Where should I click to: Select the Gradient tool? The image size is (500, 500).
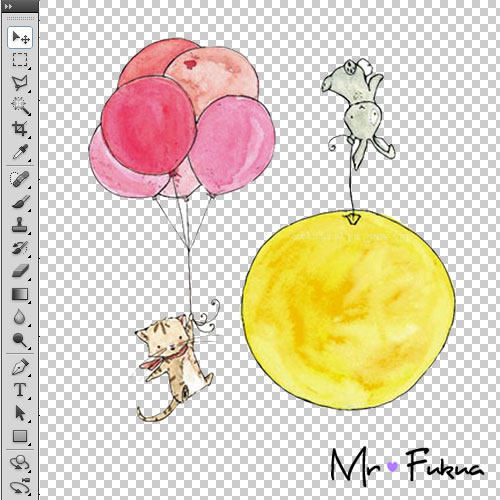click(20, 294)
